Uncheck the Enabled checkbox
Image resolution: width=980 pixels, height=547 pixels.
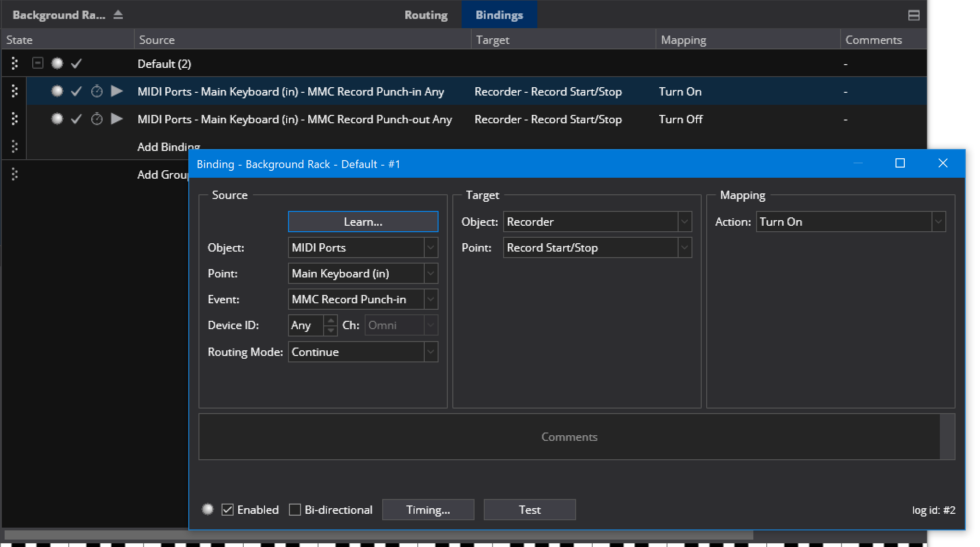click(x=228, y=510)
